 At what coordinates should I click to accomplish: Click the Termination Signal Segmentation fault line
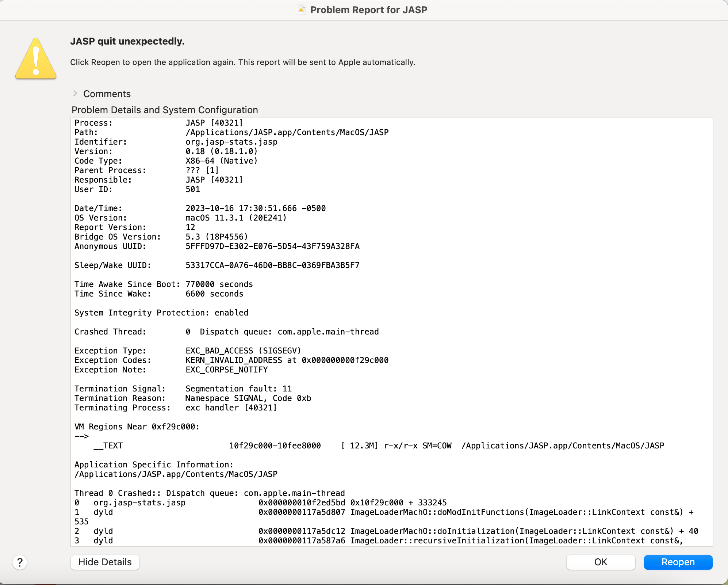pyautogui.click(x=183, y=389)
